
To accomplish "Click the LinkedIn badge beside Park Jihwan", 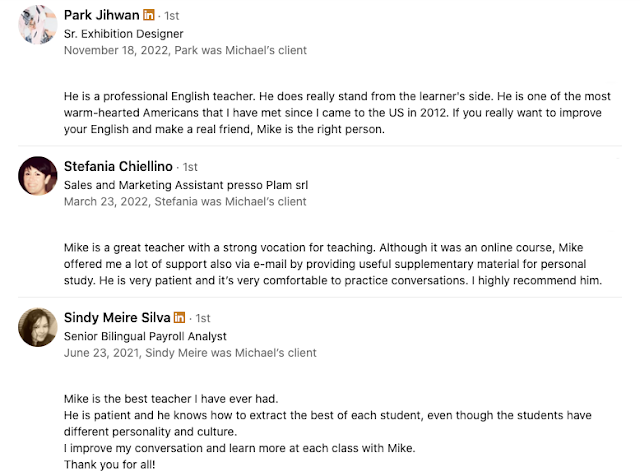I will coord(149,15).
